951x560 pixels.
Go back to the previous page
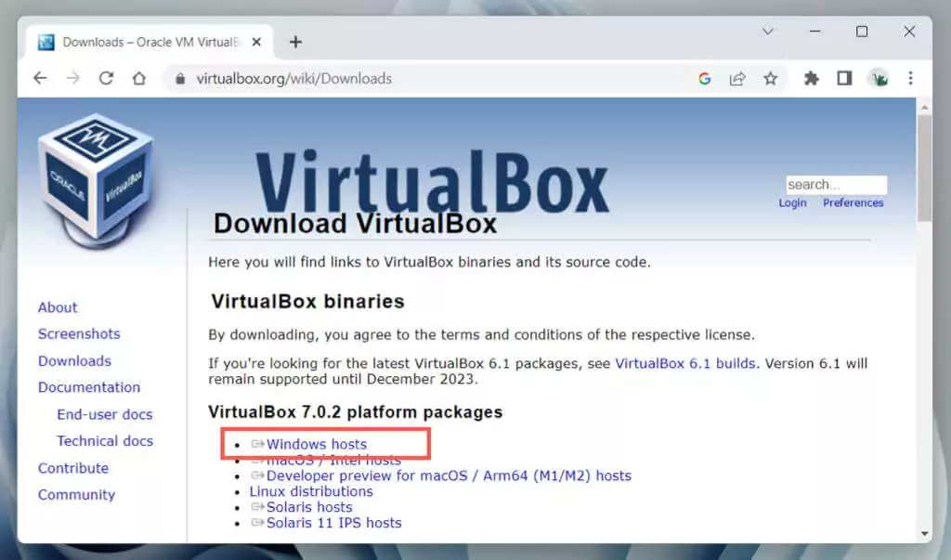tap(40, 78)
